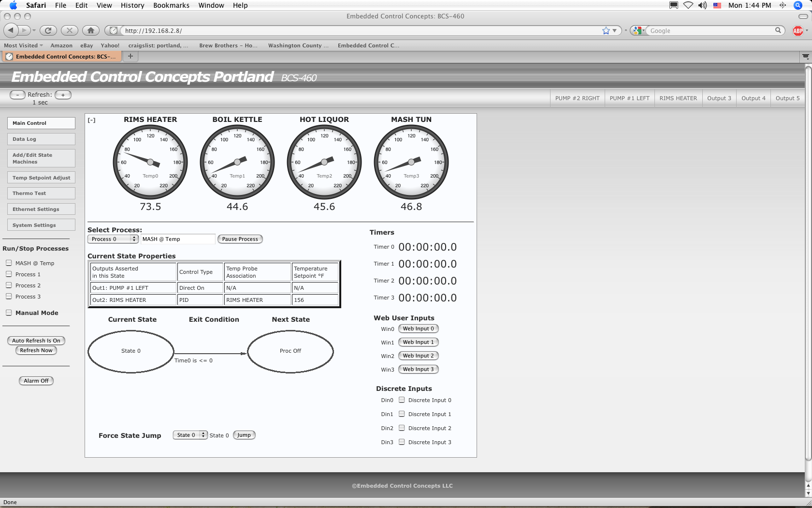Click the BOIL KETTLE temperature gauge
The image size is (812, 508).
tap(237, 162)
